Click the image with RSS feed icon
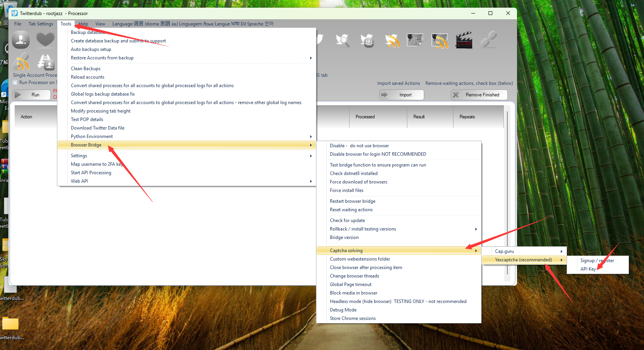Image resolution: width=644 pixels, height=350 pixels. (440, 40)
